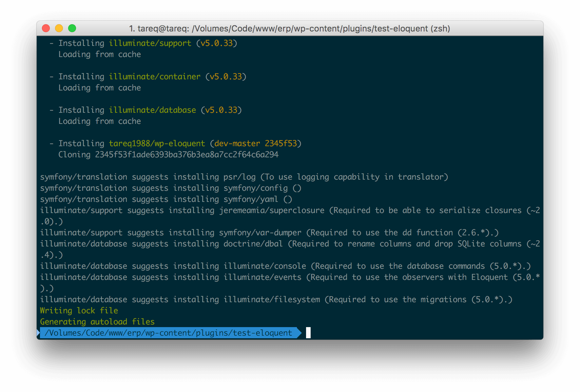Viewport: 580px width, 392px height.
Task: Select the symfony/config suggestion
Action: coord(256,188)
